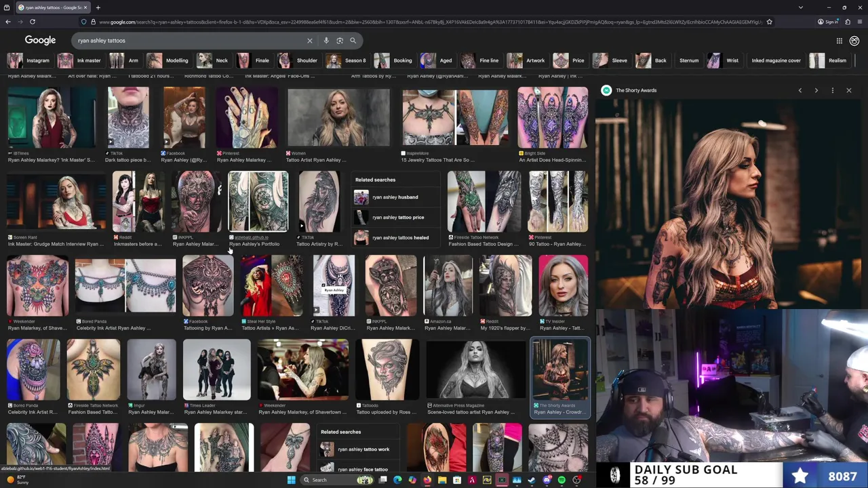Show next image in preview panel
Image resolution: width=868 pixels, height=488 pixels.
[816, 90]
